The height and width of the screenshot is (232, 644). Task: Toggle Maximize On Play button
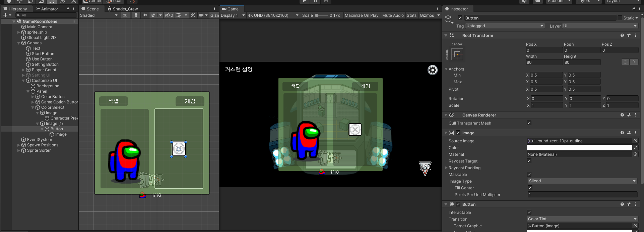[x=362, y=15]
